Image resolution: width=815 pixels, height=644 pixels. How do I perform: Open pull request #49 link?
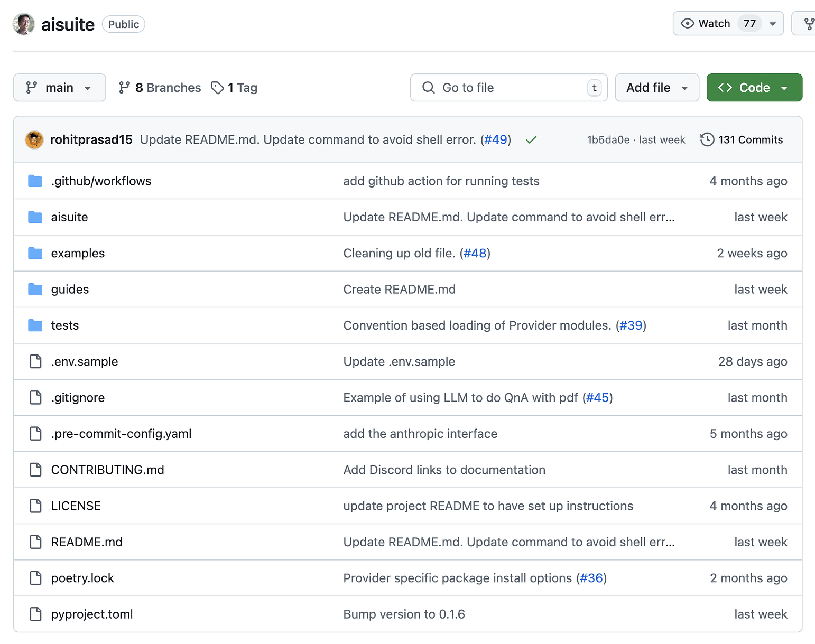click(x=496, y=140)
